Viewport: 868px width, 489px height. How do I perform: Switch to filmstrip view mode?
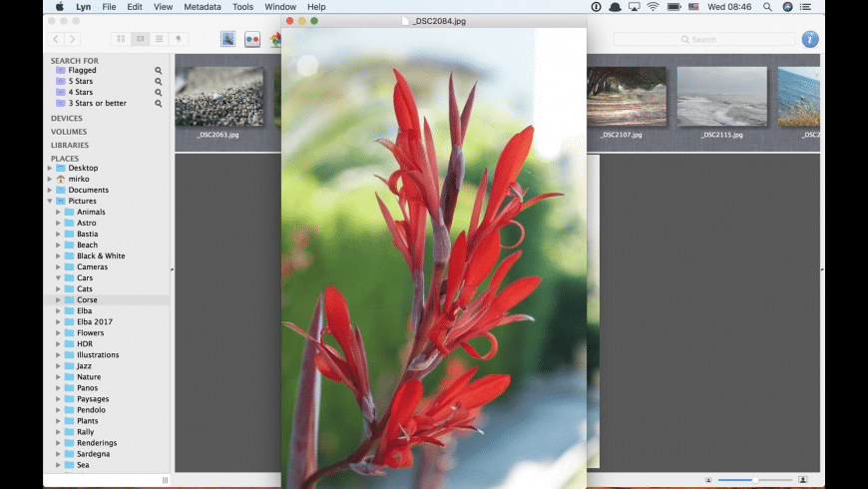[140, 39]
